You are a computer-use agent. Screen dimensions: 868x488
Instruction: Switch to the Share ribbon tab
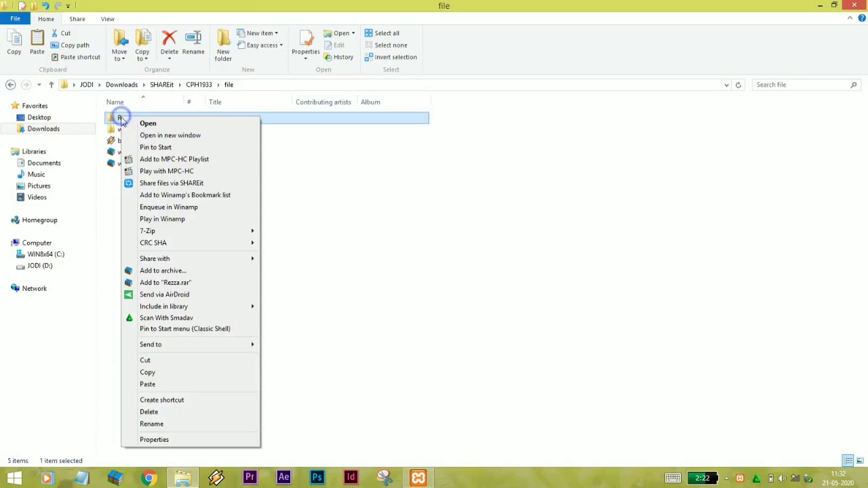tap(77, 19)
